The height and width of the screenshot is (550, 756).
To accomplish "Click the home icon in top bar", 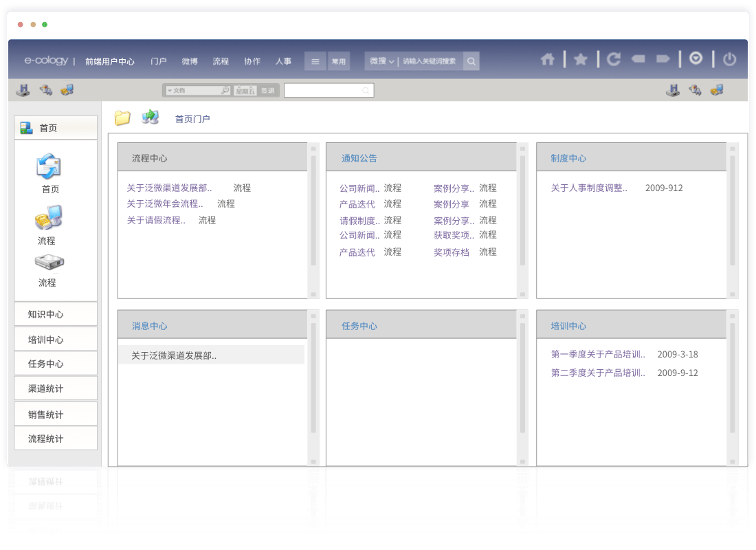I will tap(547, 60).
